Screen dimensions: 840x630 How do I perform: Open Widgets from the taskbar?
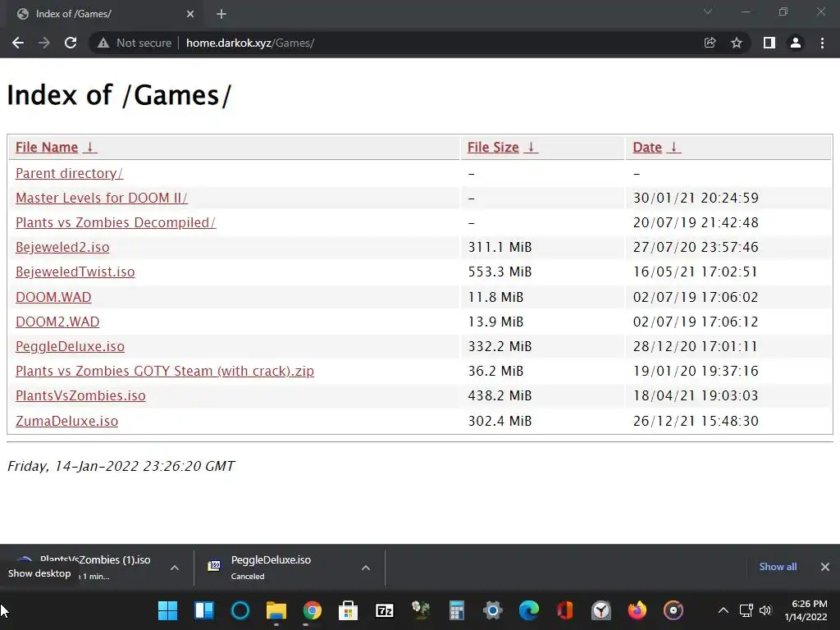click(204, 610)
